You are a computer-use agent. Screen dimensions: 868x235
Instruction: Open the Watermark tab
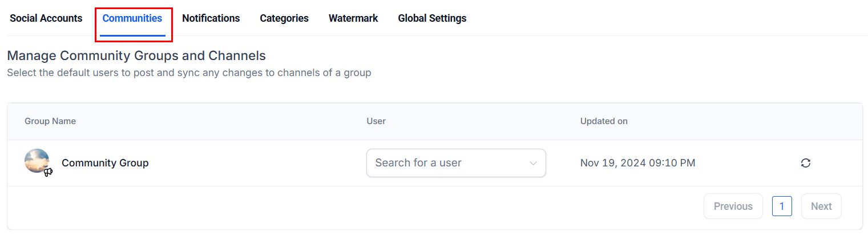(x=353, y=18)
